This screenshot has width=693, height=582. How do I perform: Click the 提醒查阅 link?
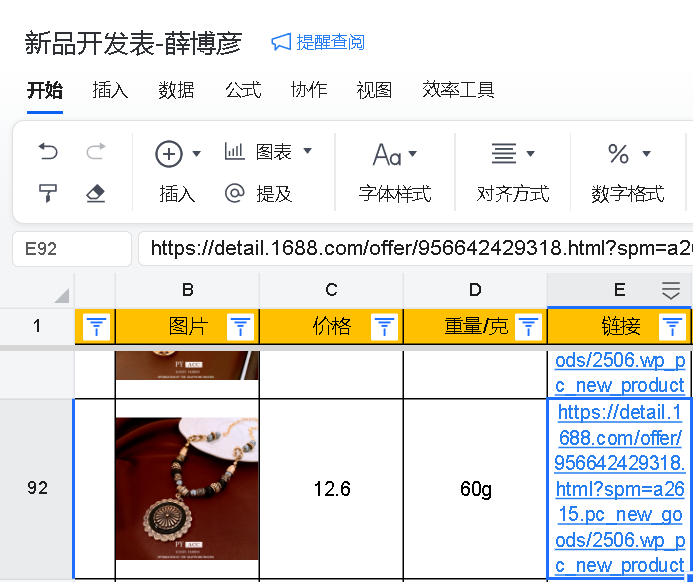[318, 42]
